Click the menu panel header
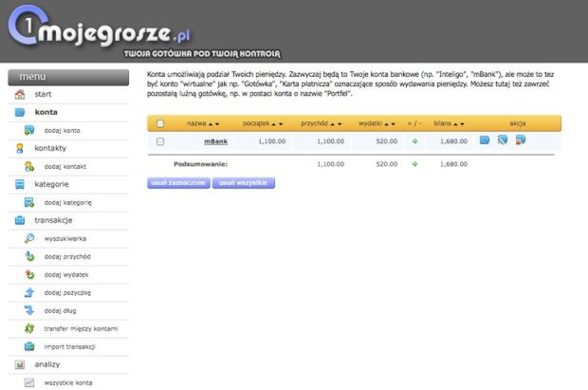 point(68,77)
